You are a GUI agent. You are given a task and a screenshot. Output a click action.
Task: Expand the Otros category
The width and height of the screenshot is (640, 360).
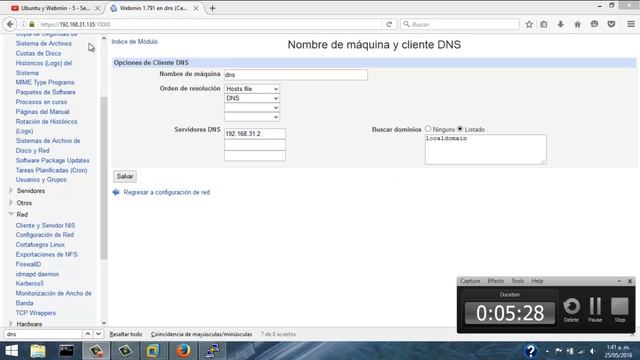tap(24, 202)
